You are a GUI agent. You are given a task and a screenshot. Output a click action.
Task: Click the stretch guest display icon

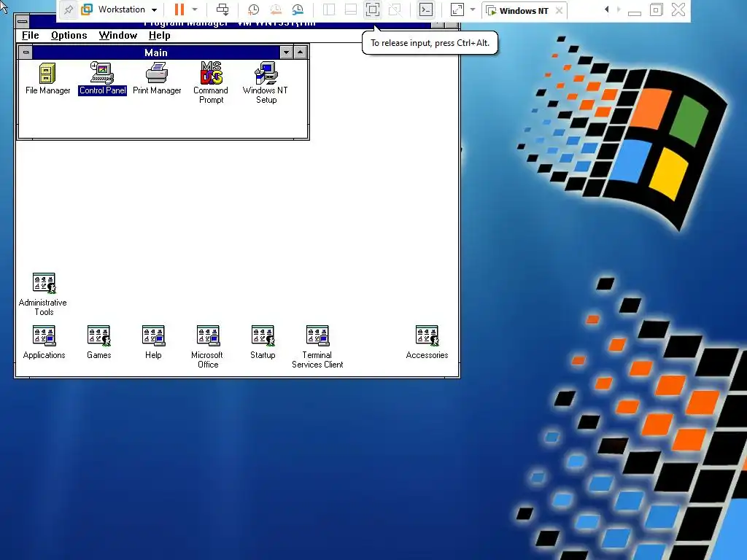click(x=457, y=9)
